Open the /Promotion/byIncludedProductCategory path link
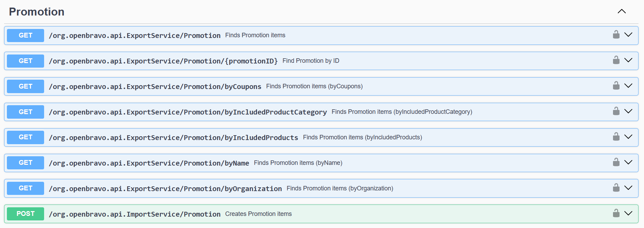644x228 pixels. tap(188, 112)
